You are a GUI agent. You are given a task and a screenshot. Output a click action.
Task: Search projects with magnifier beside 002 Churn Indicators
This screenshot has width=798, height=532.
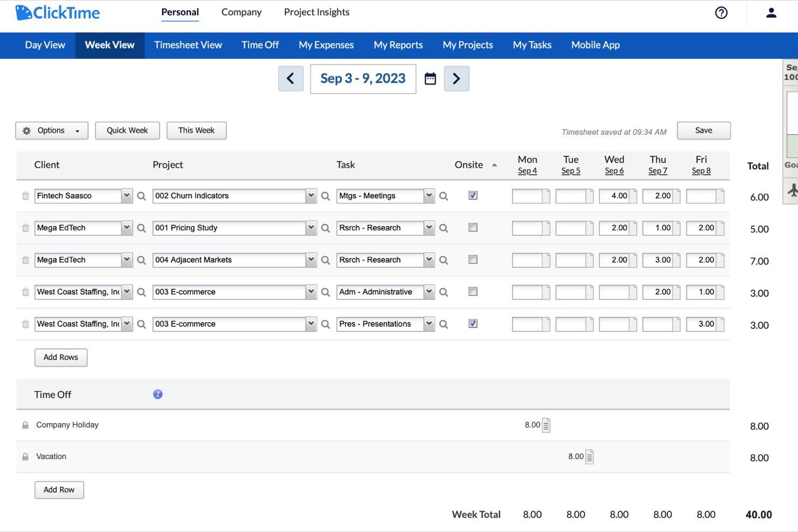pyautogui.click(x=325, y=196)
